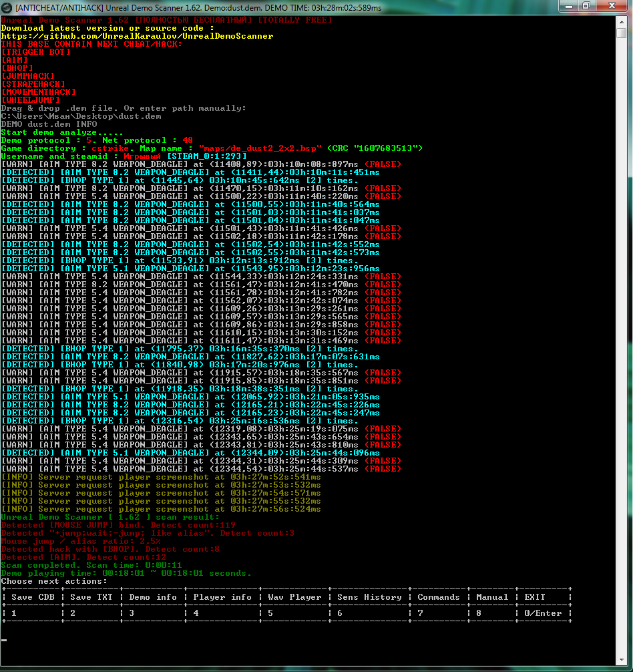This screenshot has height=672, width=633.
Task: Click the "Commands" table cell
Action: click(x=439, y=597)
